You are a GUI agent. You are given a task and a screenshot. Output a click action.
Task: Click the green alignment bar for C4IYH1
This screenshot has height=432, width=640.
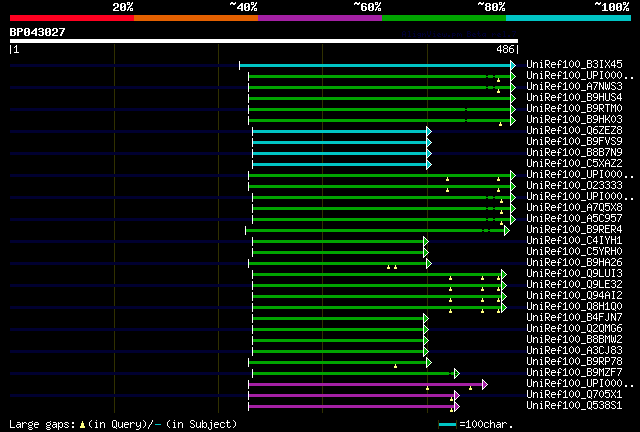coord(338,242)
